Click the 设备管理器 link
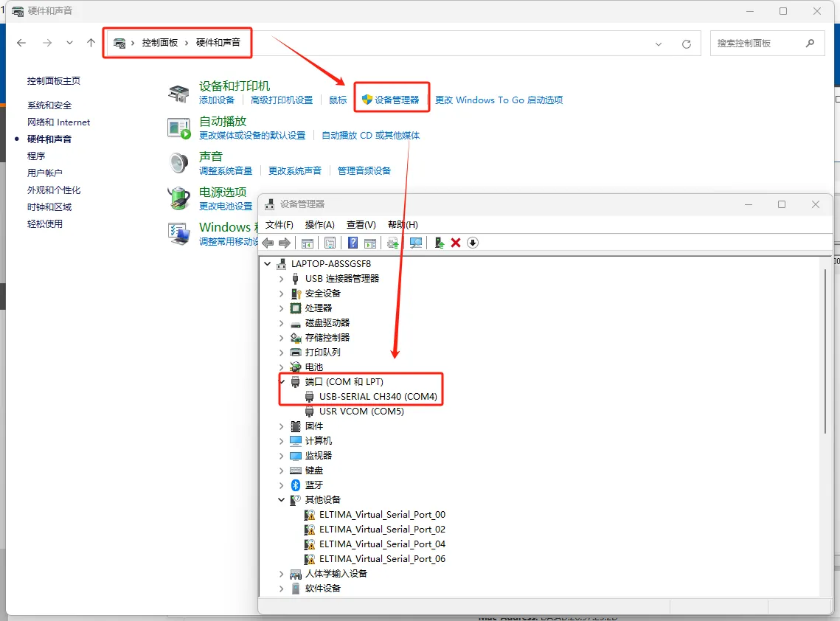This screenshot has height=621, width=840. pyautogui.click(x=397, y=100)
